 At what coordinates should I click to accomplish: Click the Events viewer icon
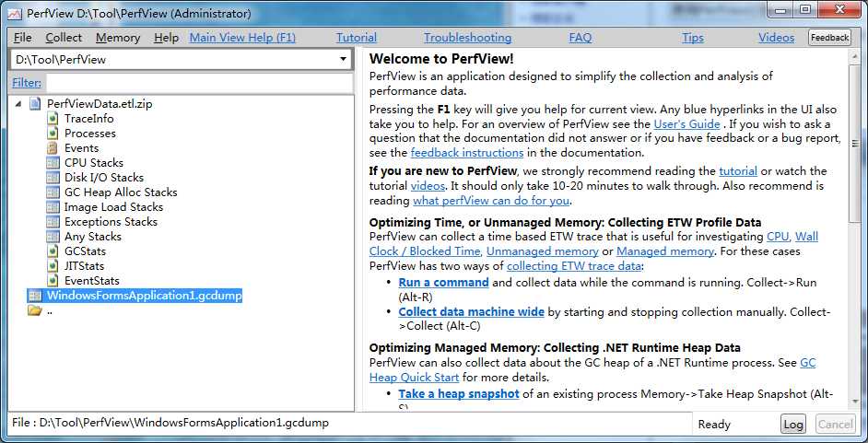pos(53,148)
